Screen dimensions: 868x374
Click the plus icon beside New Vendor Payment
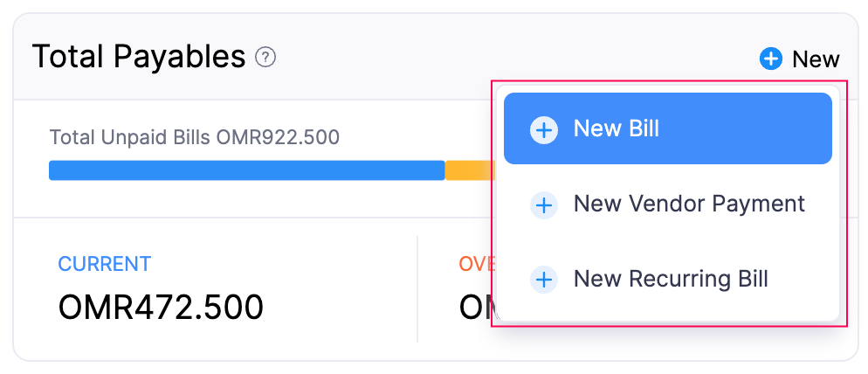point(544,205)
